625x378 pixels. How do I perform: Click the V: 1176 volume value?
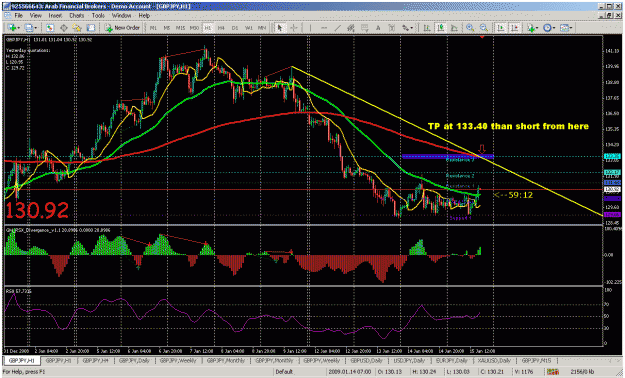[x=524, y=372]
